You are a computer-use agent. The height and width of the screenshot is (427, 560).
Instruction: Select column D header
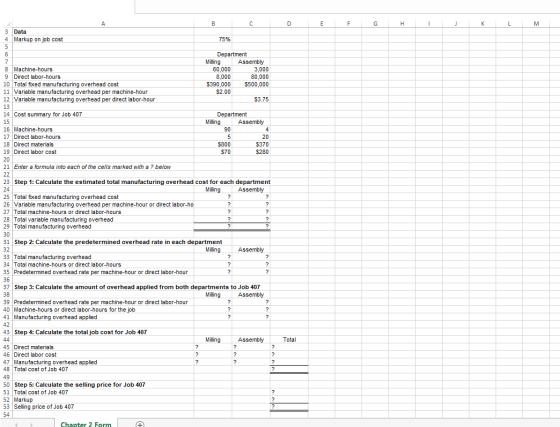(x=289, y=24)
